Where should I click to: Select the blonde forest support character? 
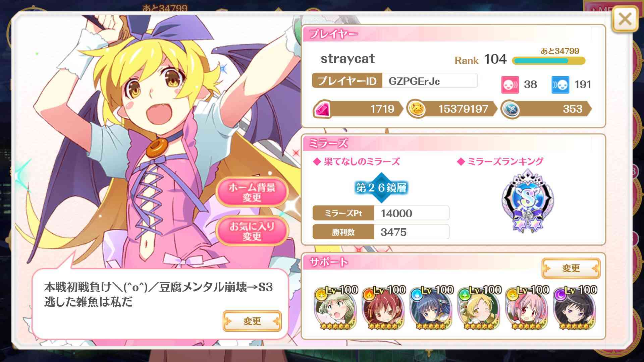[x=479, y=307]
